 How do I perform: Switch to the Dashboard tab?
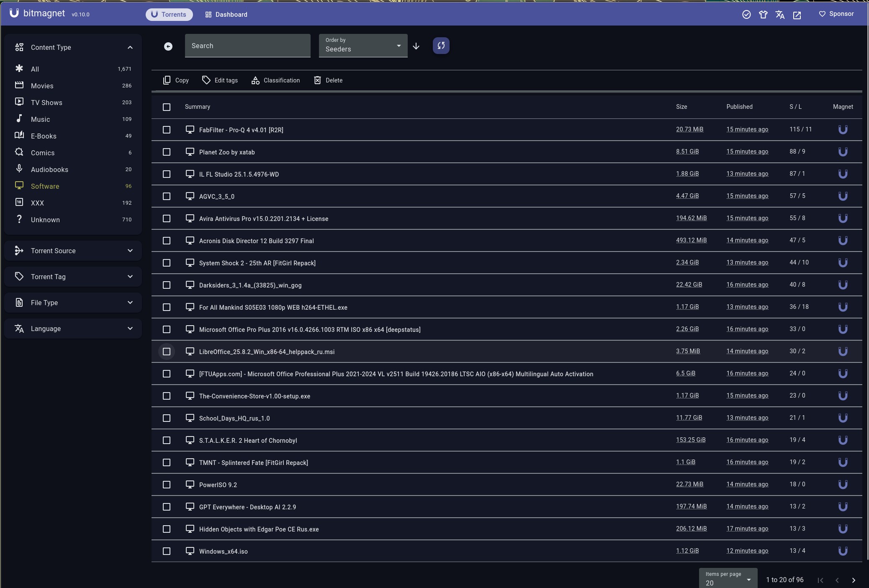226,15
